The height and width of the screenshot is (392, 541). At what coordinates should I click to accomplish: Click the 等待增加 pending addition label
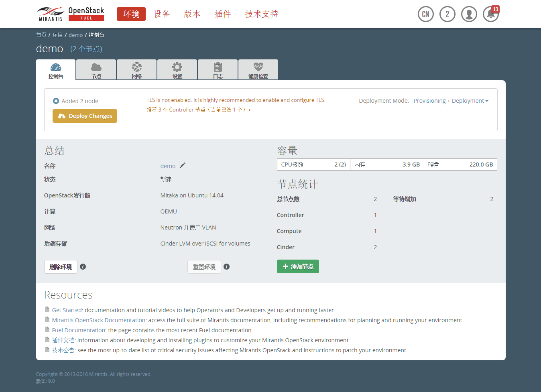[x=405, y=199]
